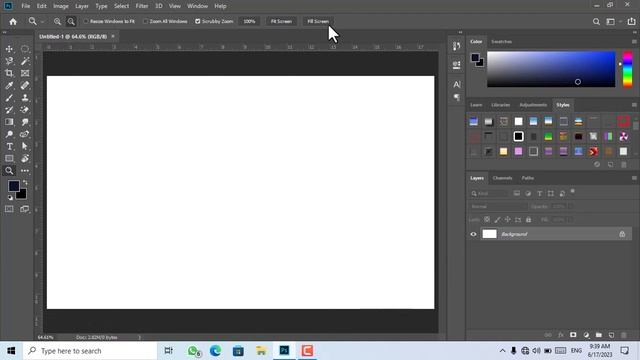Viewport: 640px width, 360px height.
Task: Open the workspace switcher dropdown
Action: 612,22
